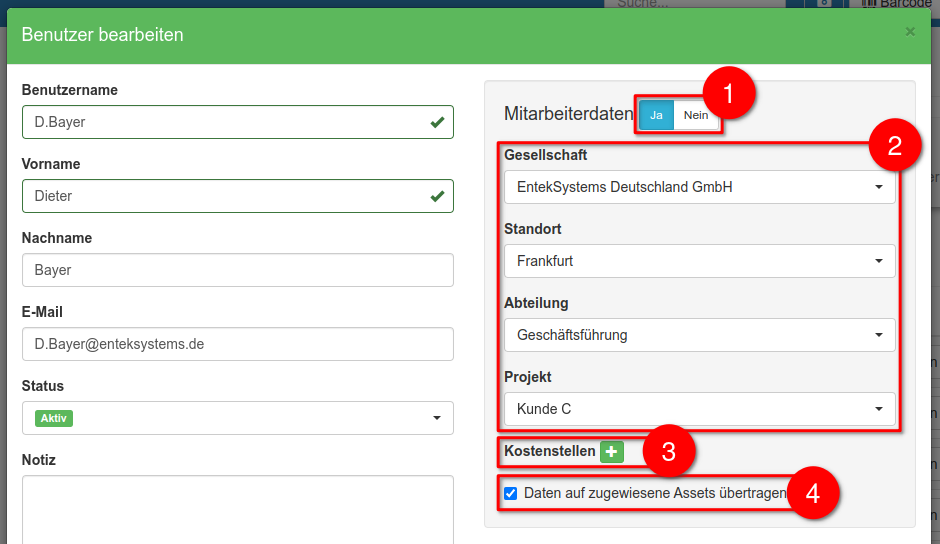Click the Nachname field with Bayer
Image resolution: width=940 pixels, height=544 pixels.
[237, 270]
